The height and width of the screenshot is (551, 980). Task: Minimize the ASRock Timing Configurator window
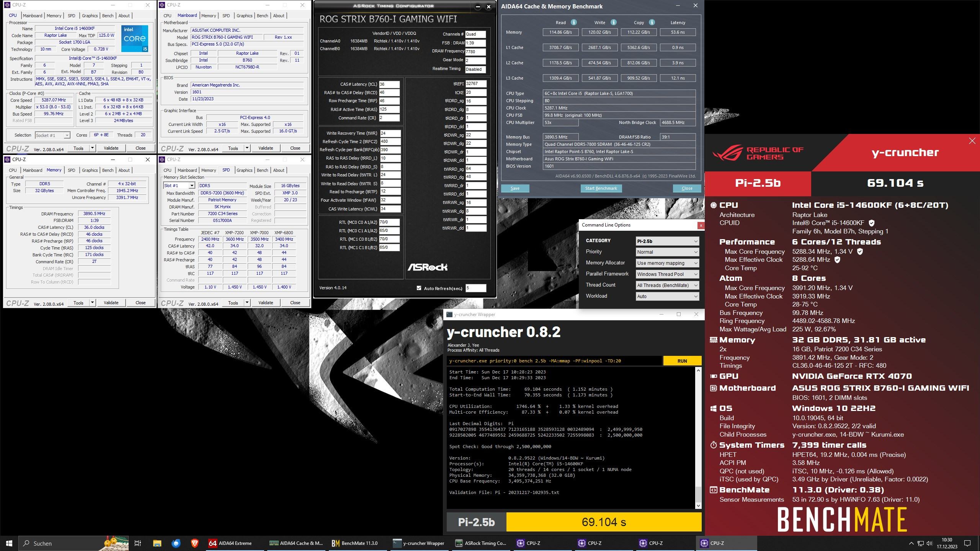click(478, 7)
